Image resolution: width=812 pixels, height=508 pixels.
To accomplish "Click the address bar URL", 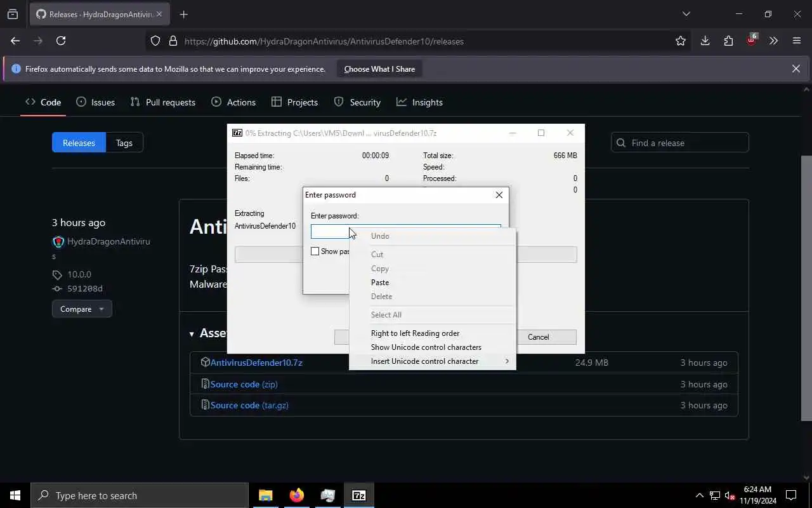I will coord(324,41).
